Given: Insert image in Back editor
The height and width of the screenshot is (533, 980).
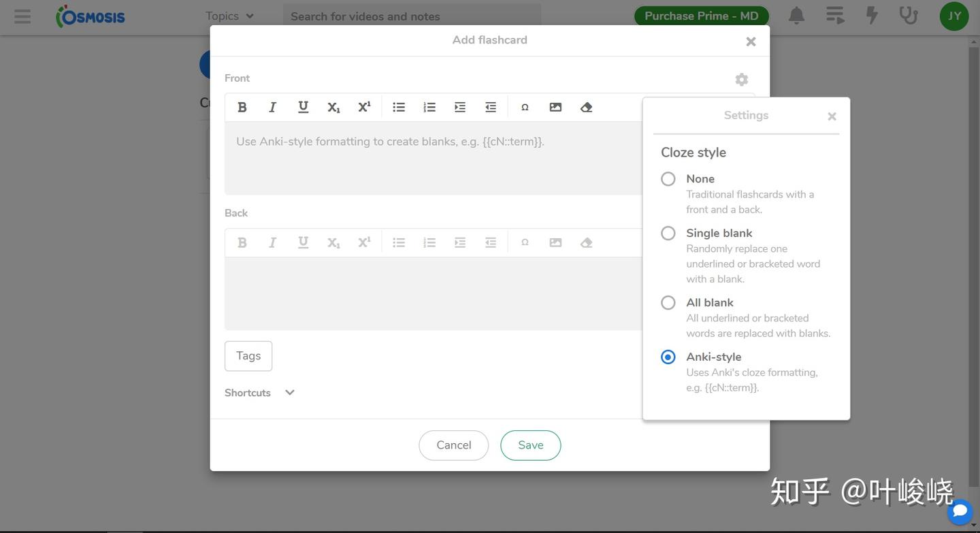Looking at the screenshot, I should pos(555,242).
